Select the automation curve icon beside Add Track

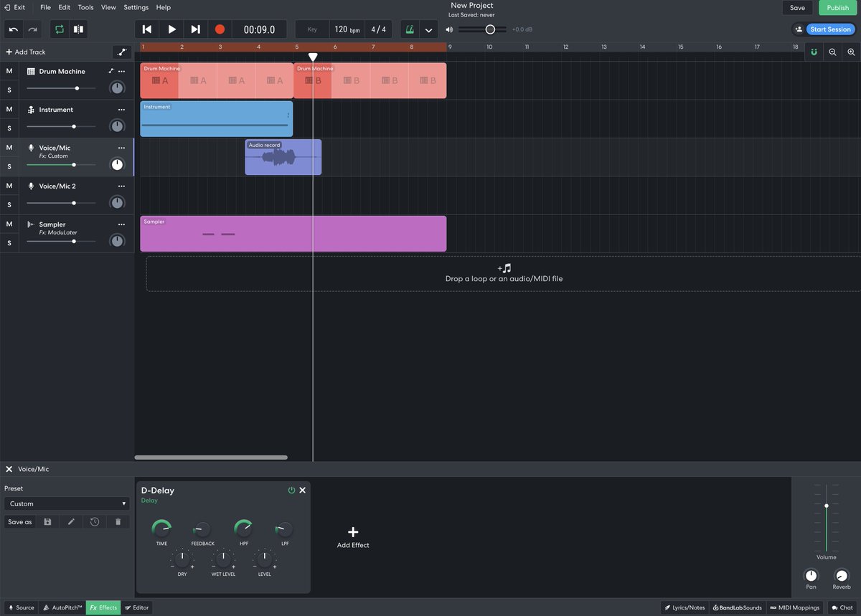pos(122,52)
